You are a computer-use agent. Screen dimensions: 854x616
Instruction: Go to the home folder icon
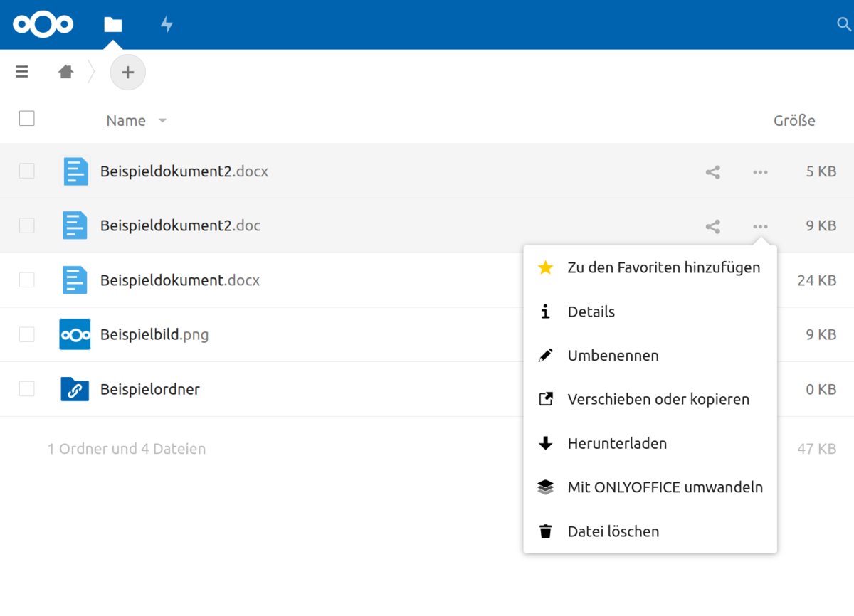tap(66, 72)
